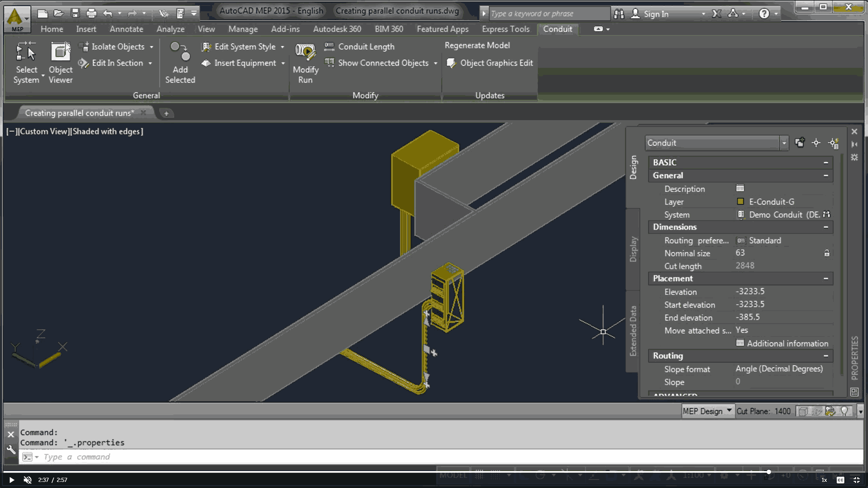
Task: Open the Express Tools ribbon tab
Action: point(505,29)
